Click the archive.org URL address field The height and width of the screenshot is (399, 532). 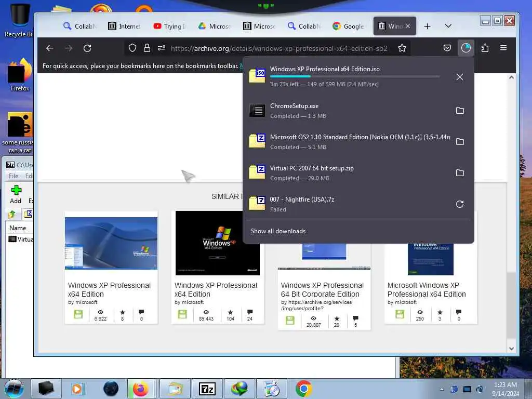pos(279,48)
